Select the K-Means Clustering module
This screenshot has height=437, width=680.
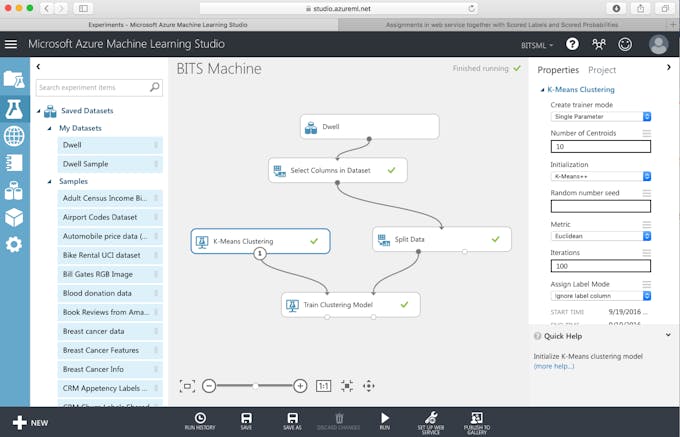[260, 241]
